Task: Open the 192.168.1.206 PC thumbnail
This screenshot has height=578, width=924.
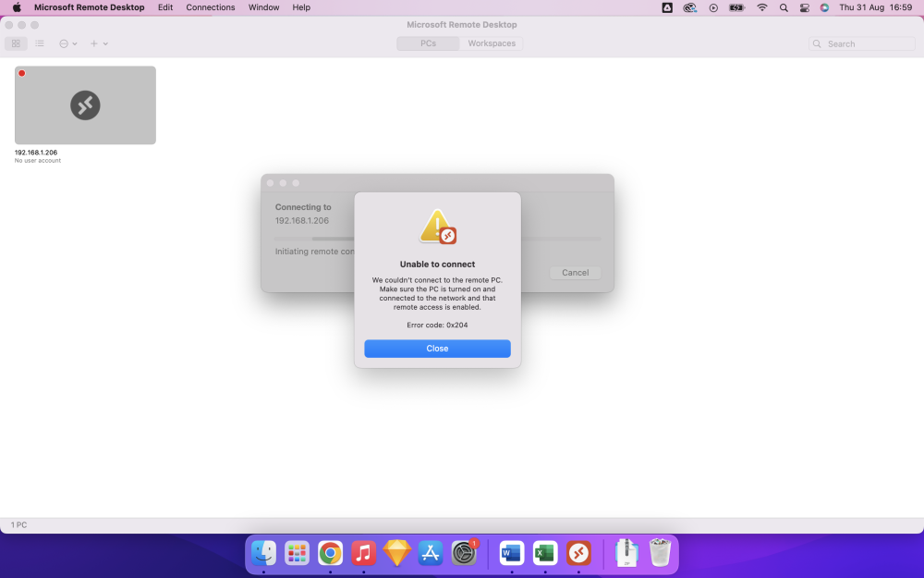Action: [85, 105]
